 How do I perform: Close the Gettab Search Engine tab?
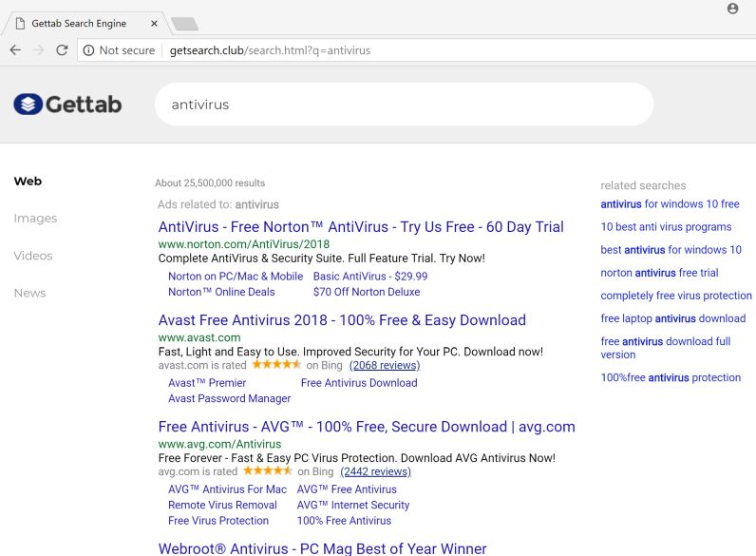155,24
